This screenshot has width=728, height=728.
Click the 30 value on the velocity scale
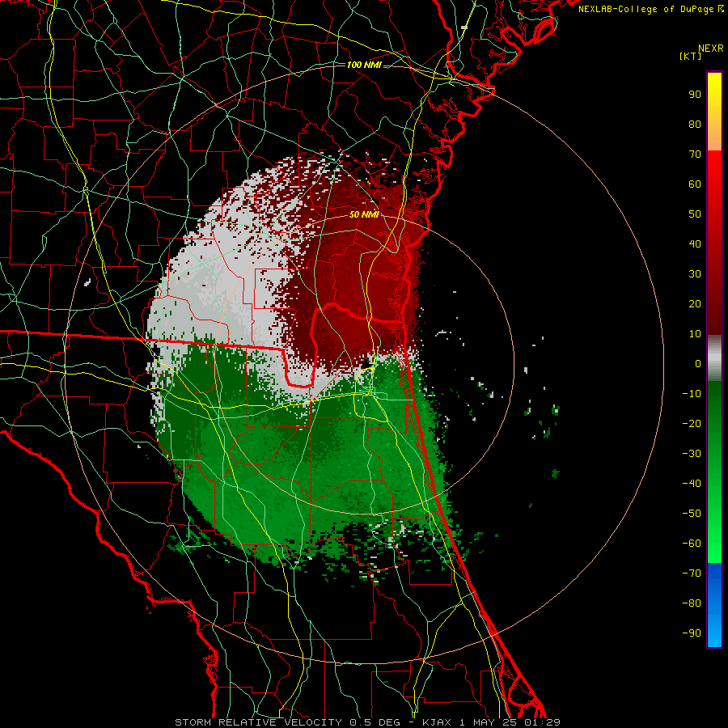(695, 274)
